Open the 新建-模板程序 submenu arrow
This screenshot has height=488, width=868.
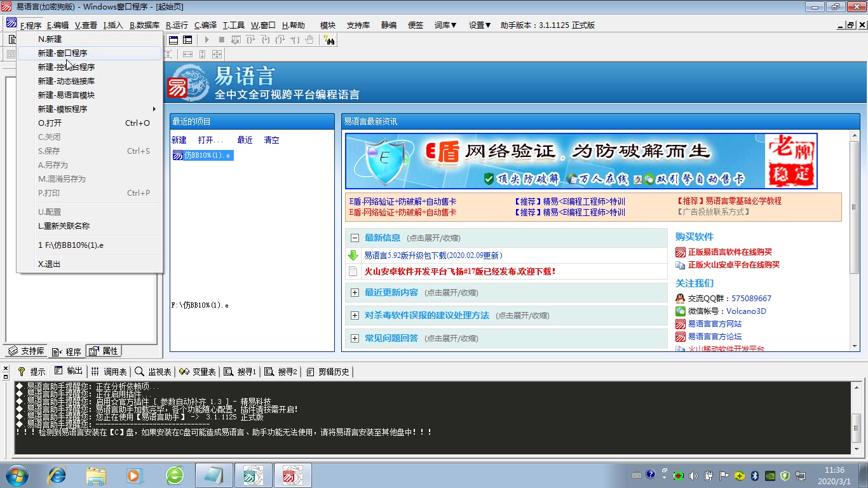pos(154,109)
